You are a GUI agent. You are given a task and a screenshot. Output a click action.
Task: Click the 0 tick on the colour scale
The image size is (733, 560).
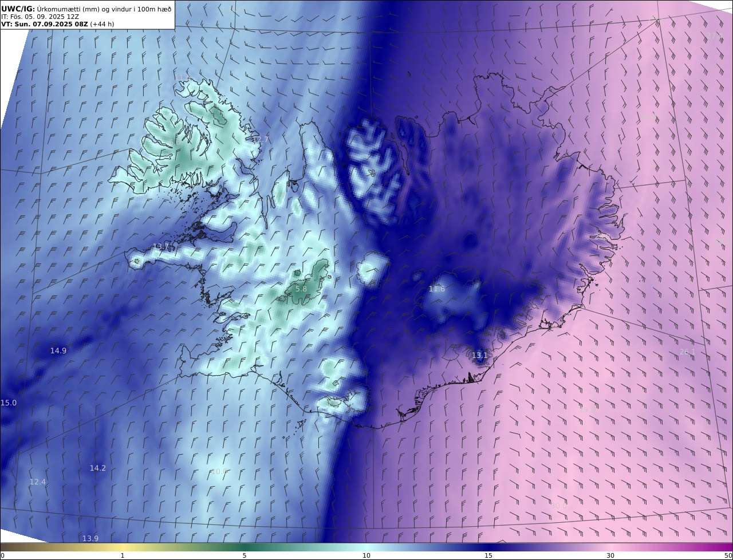click(x=2, y=556)
